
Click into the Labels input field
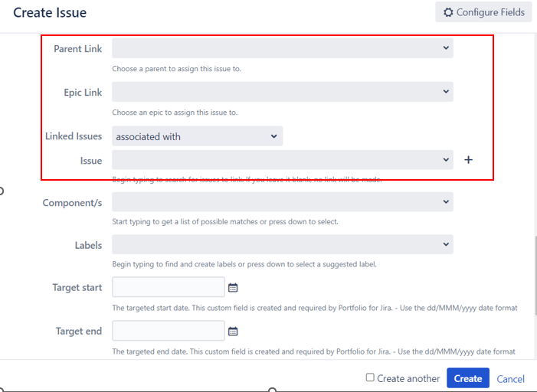pyautogui.click(x=283, y=244)
